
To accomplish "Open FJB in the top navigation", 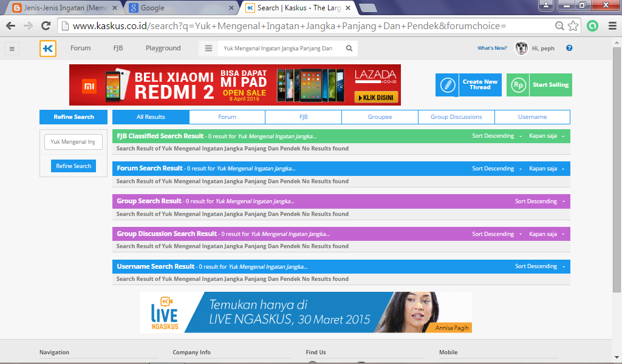I will pos(118,49).
